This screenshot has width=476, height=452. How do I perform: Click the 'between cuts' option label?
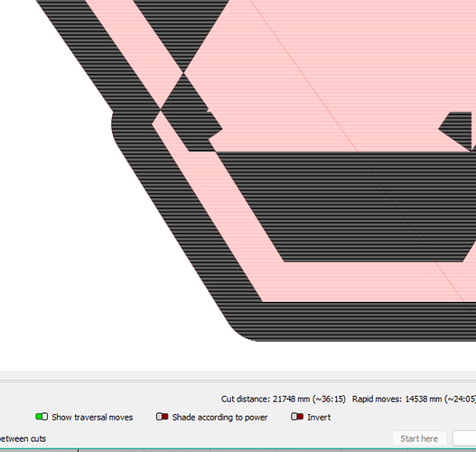point(23,438)
